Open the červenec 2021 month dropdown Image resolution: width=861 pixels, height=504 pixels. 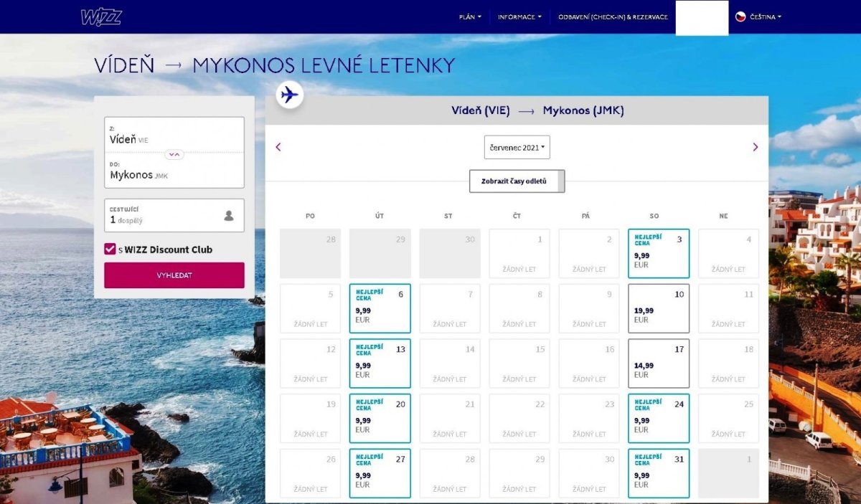pyautogui.click(x=517, y=147)
